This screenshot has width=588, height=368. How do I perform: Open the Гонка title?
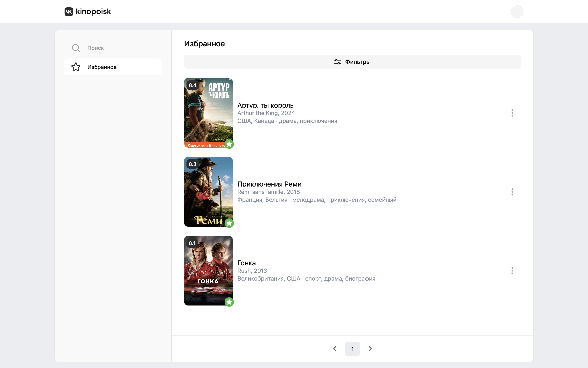click(x=247, y=263)
